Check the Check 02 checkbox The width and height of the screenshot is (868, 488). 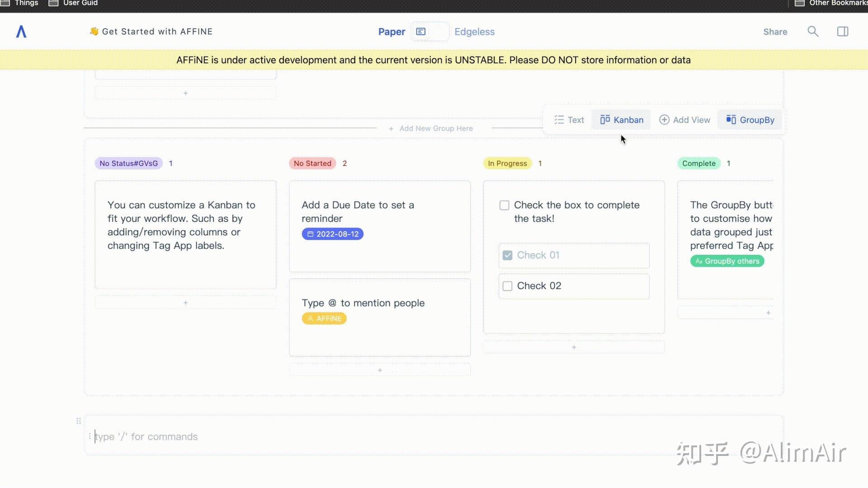pyautogui.click(x=507, y=286)
